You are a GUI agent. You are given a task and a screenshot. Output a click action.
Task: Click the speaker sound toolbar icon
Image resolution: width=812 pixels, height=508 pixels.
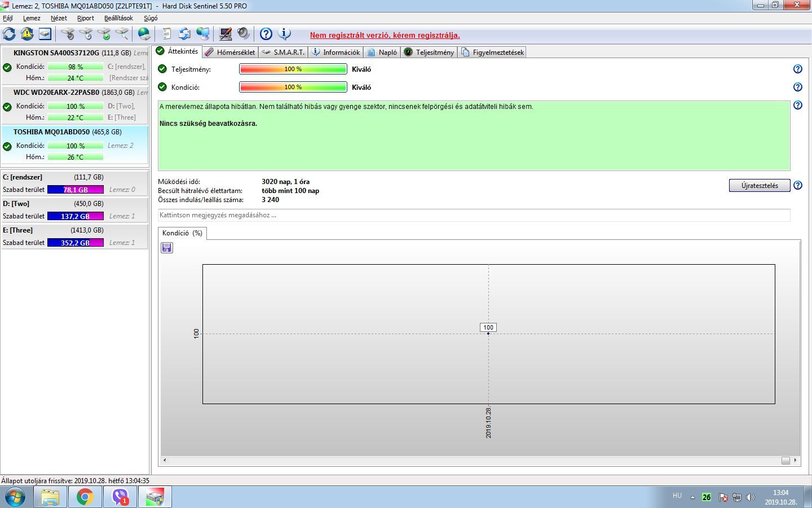click(244, 34)
